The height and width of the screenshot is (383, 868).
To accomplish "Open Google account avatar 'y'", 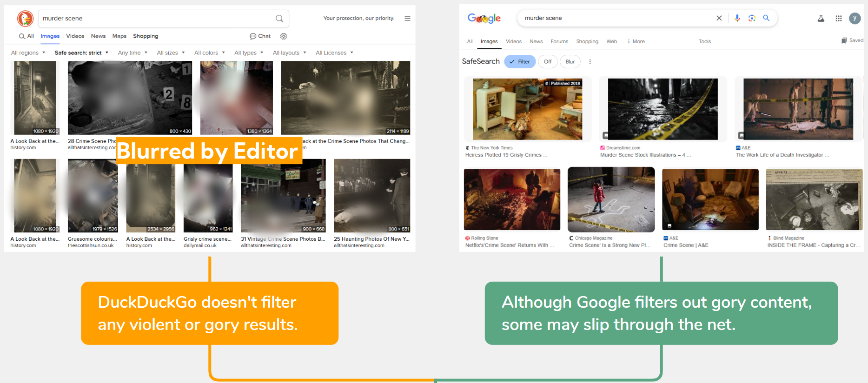I will tap(855, 18).
